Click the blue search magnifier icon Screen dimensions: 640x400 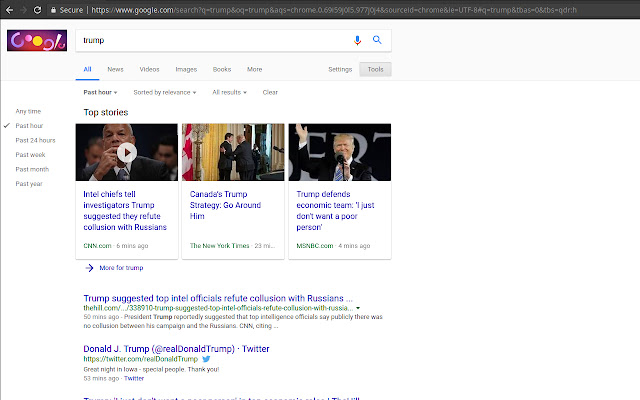(x=377, y=40)
